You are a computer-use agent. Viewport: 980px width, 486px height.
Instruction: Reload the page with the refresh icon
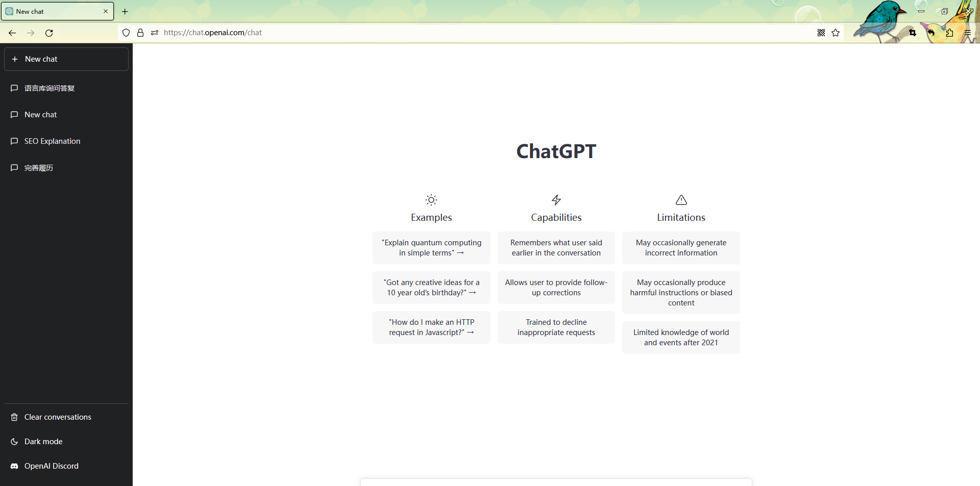49,33
